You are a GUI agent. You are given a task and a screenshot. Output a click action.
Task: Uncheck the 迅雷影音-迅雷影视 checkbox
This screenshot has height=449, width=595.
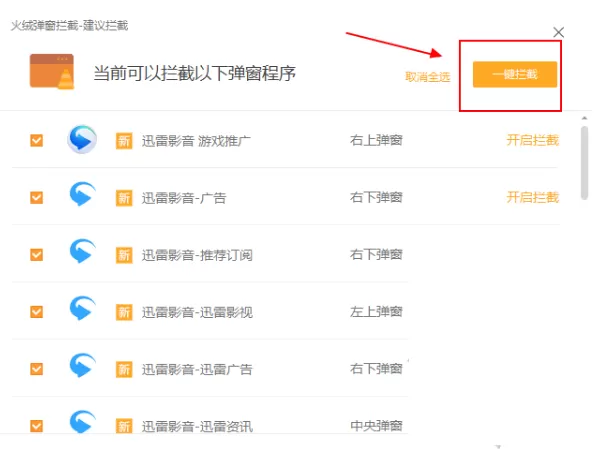[x=36, y=312]
